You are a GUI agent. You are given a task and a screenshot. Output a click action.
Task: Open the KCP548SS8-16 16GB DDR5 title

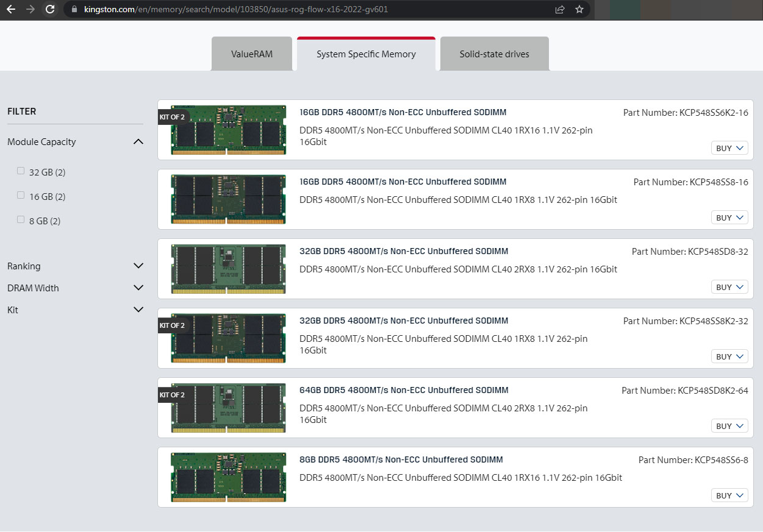click(403, 182)
